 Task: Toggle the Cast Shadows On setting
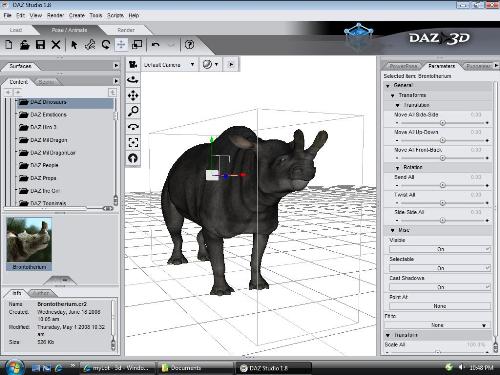[440, 287]
